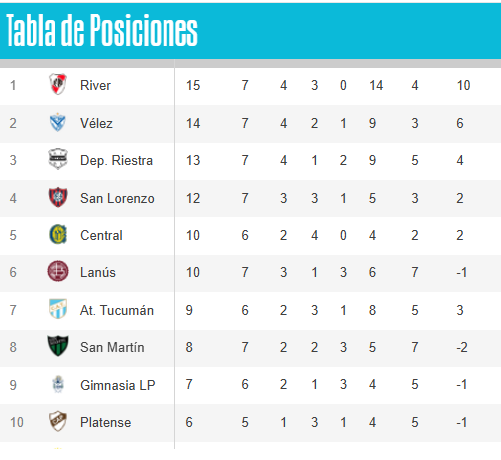Click the Lanús round crest icon
The width and height of the screenshot is (501, 460).
tap(58, 271)
